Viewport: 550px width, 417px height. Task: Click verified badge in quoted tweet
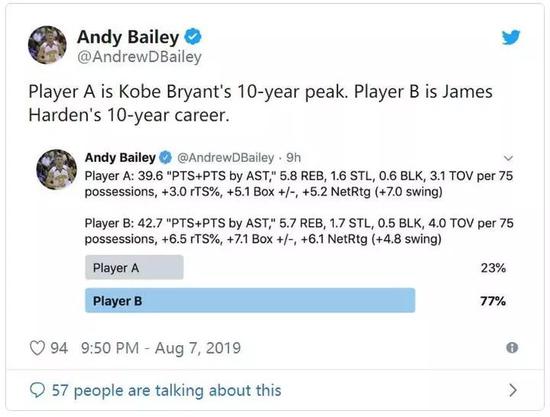166,157
